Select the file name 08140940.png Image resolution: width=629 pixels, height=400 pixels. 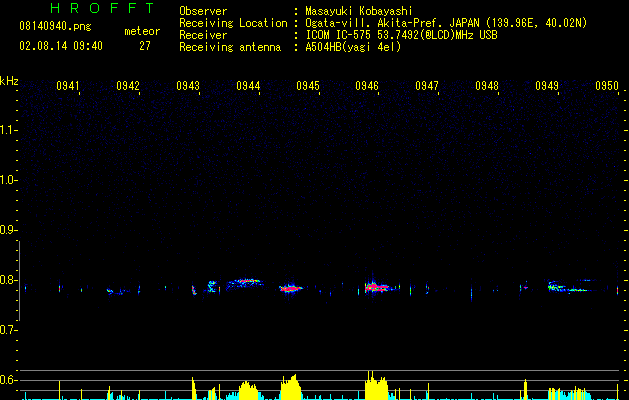pyautogui.click(x=55, y=26)
